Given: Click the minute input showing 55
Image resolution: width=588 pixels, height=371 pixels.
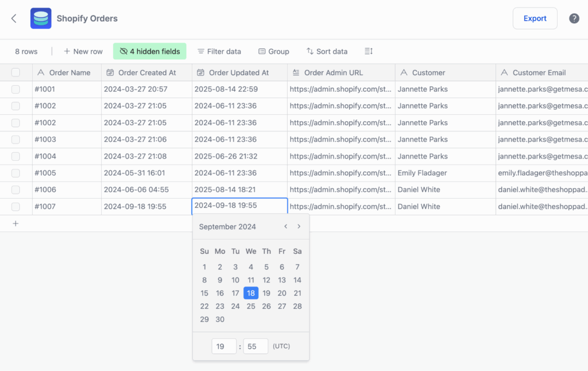Looking at the screenshot, I should [x=256, y=346].
